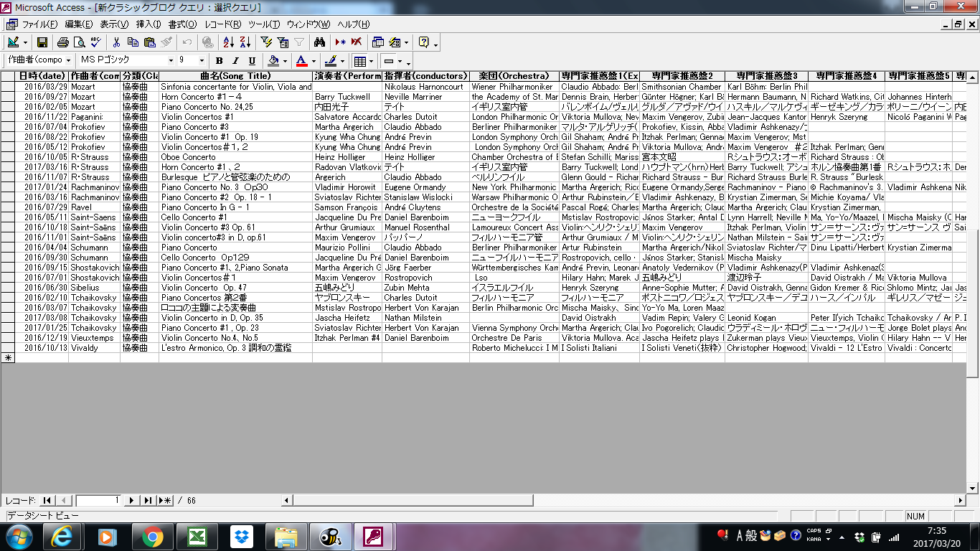This screenshot has width=980, height=551.
Task: Open the view mode dropdown arrow
Action: click(26, 42)
